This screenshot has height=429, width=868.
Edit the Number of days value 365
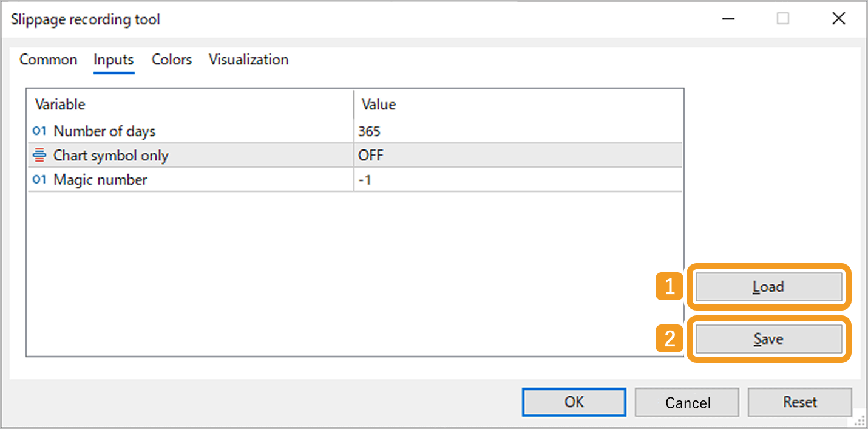coord(517,131)
